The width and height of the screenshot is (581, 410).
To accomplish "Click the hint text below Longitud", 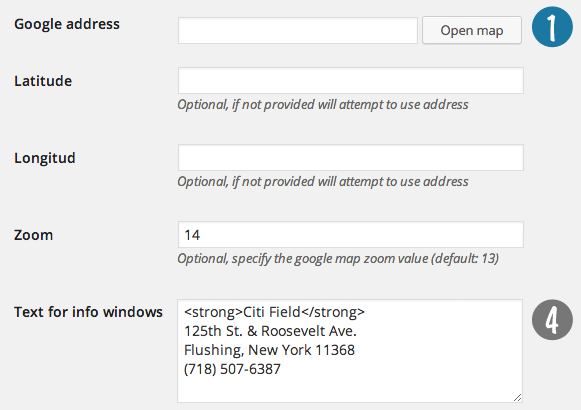I will coord(323,182).
